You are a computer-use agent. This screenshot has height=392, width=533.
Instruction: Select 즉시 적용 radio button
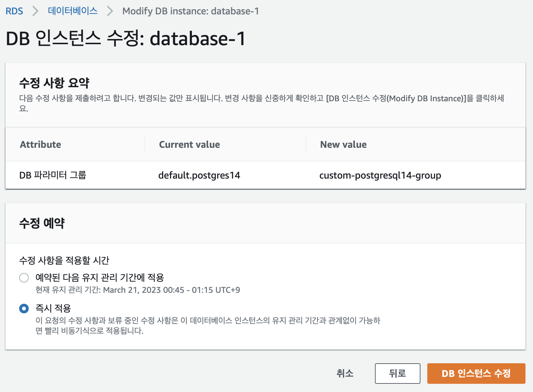pos(24,309)
